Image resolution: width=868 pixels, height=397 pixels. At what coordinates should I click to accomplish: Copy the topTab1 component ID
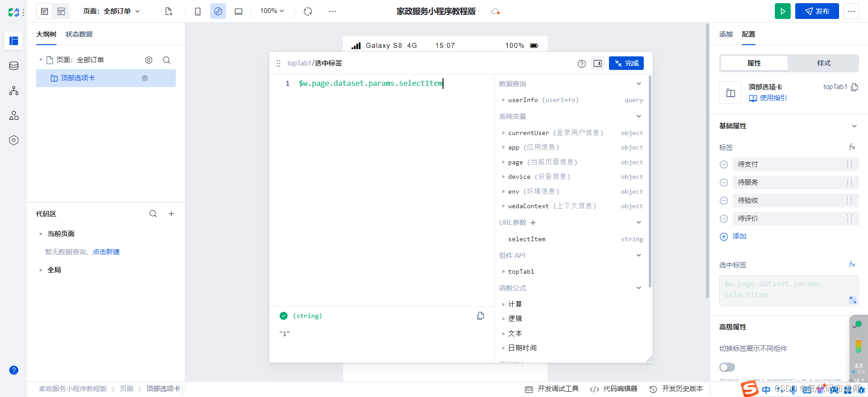click(x=854, y=87)
